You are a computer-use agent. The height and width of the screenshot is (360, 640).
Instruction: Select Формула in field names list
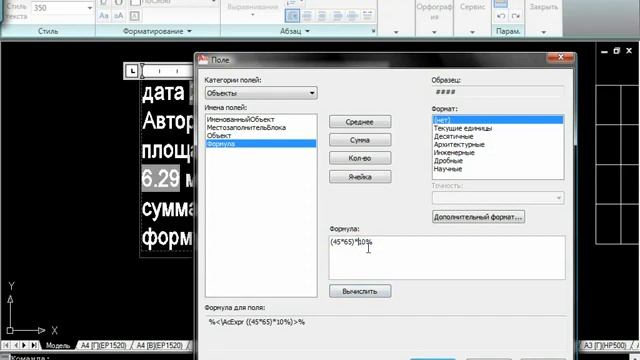coord(261,144)
